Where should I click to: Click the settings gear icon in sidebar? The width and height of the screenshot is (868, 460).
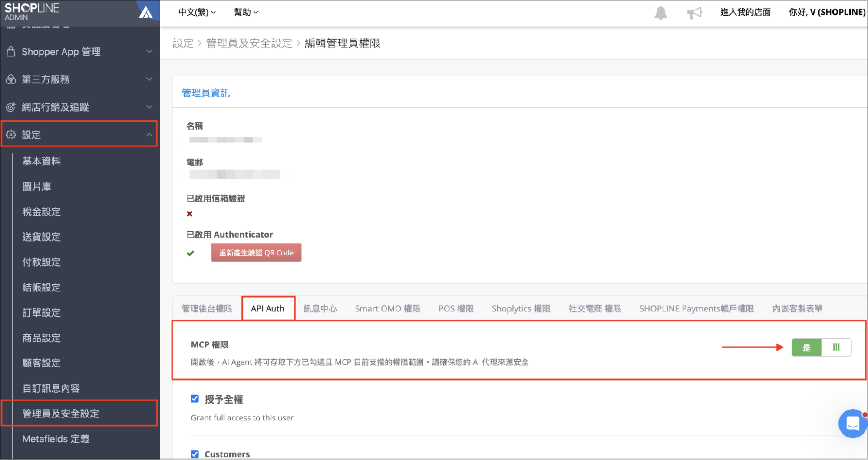tap(11, 135)
